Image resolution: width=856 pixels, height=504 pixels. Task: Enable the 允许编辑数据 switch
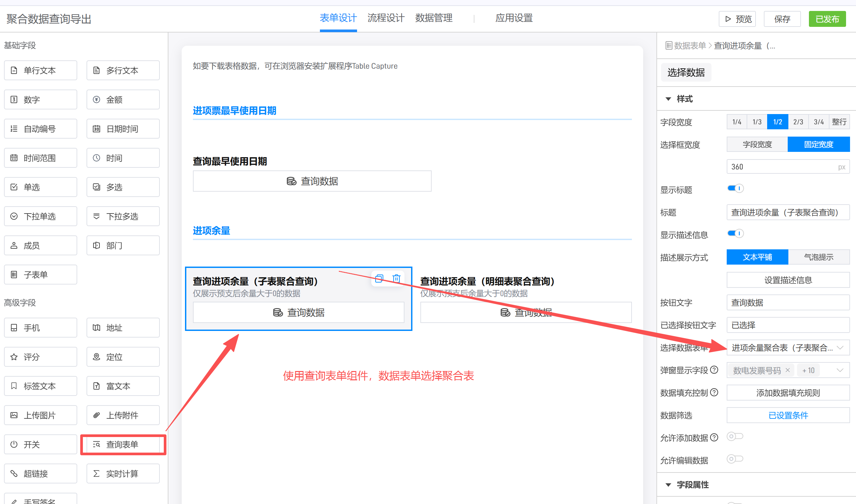pyautogui.click(x=735, y=460)
